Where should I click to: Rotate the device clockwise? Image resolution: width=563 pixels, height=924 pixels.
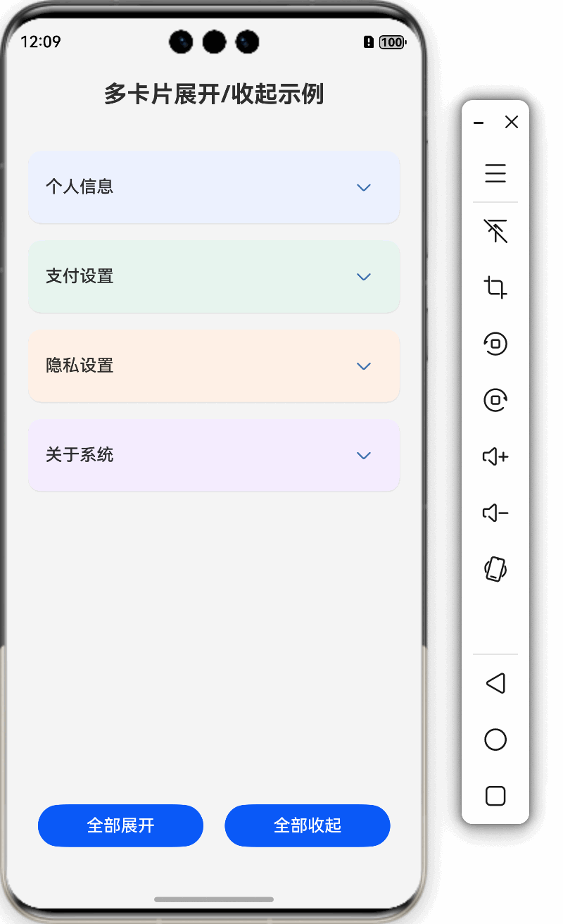[x=495, y=399]
